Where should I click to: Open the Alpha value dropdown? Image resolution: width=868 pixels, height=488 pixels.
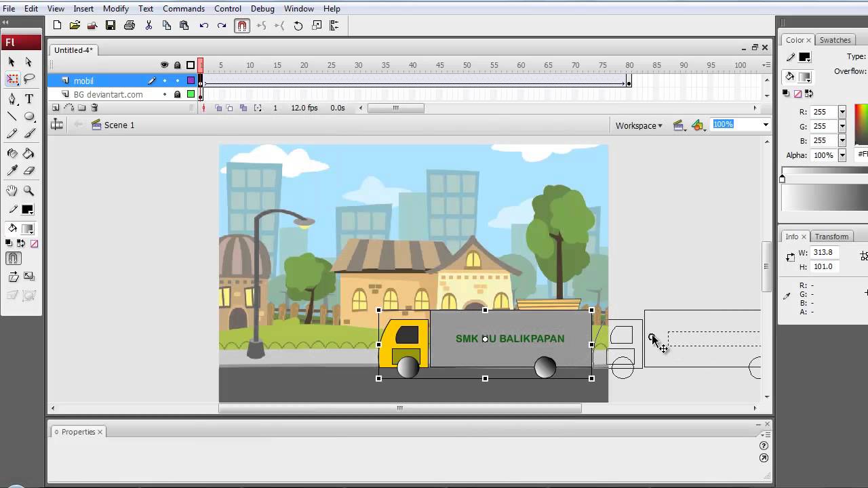tap(842, 155)
